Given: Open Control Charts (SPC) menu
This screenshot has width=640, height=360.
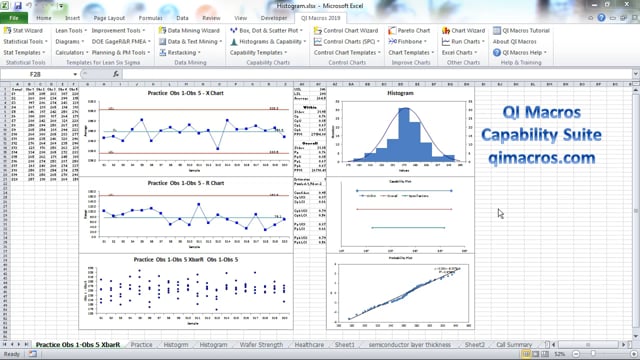Looking at the screenshot, I should pyautogui.click(x=347, y=42).
